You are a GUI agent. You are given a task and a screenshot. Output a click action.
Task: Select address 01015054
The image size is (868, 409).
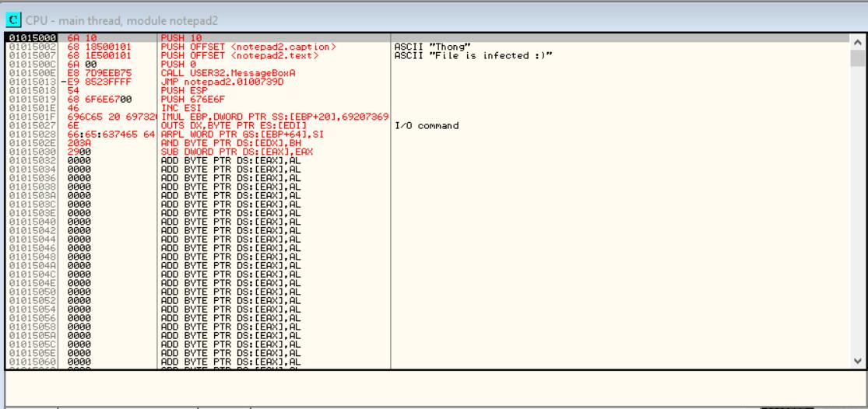tap(32, 309)
